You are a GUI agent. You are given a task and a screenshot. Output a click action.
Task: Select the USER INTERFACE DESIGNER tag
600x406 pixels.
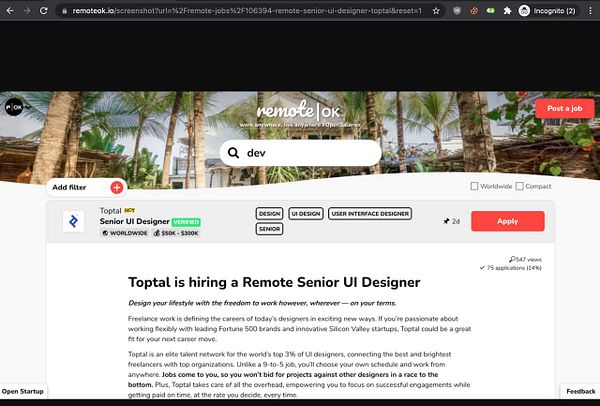pos(370,214)
